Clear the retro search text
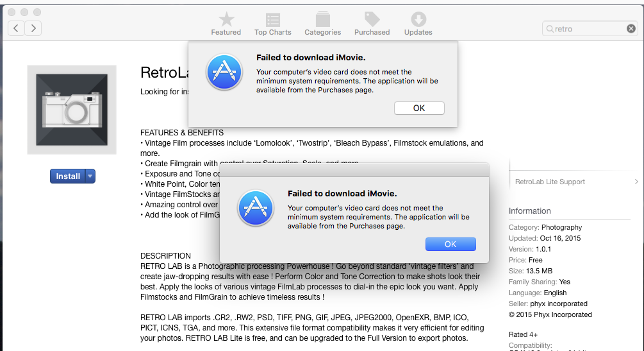Viewport: 644px width, 351px height. coord(631,28)
